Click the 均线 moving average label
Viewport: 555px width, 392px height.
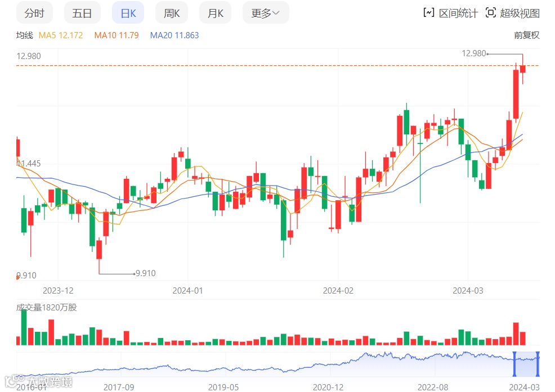24,35
